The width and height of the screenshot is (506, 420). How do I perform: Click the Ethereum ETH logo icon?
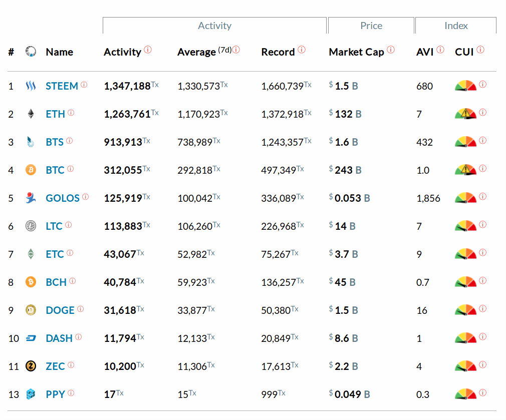31,114
